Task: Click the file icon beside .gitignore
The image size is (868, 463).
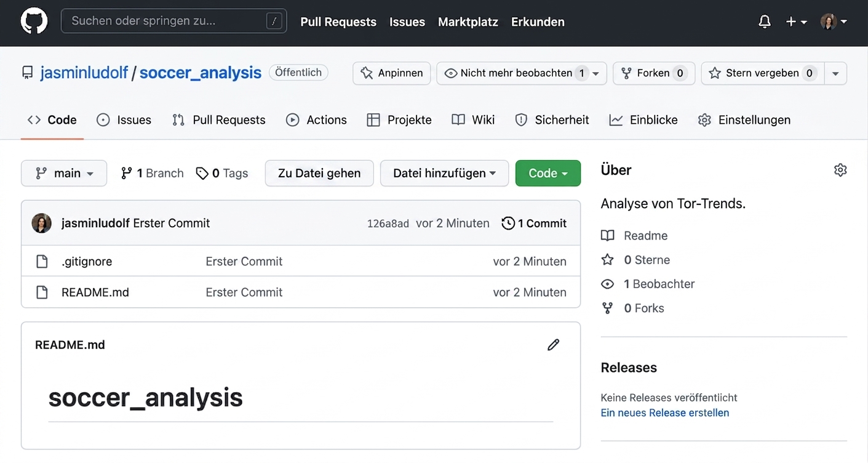Action: point(42,262)
